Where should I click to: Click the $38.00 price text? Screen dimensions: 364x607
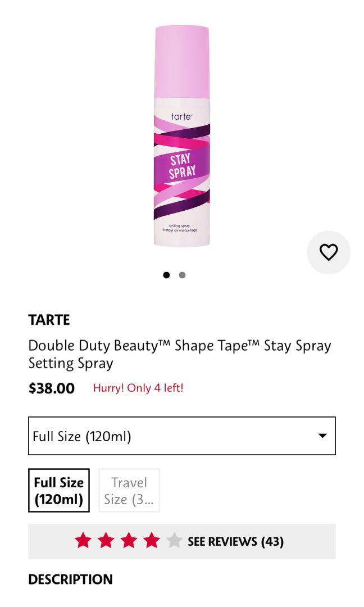tap(51, 388)
